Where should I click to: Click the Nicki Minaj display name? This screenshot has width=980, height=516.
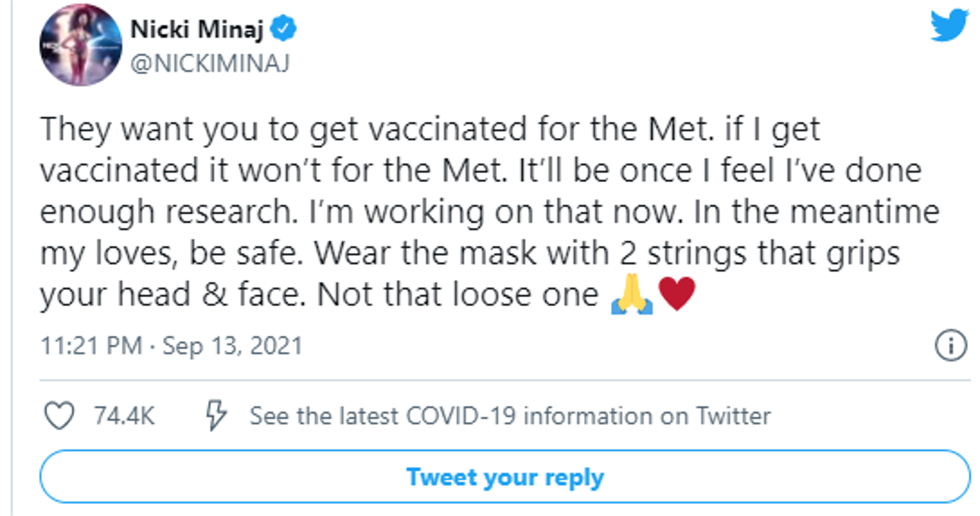[197, 30]
